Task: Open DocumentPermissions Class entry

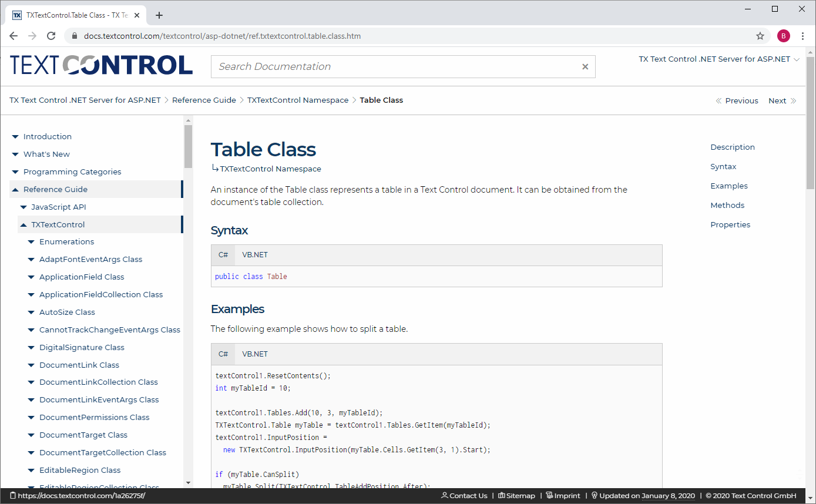Action: [x=95, y=418]
